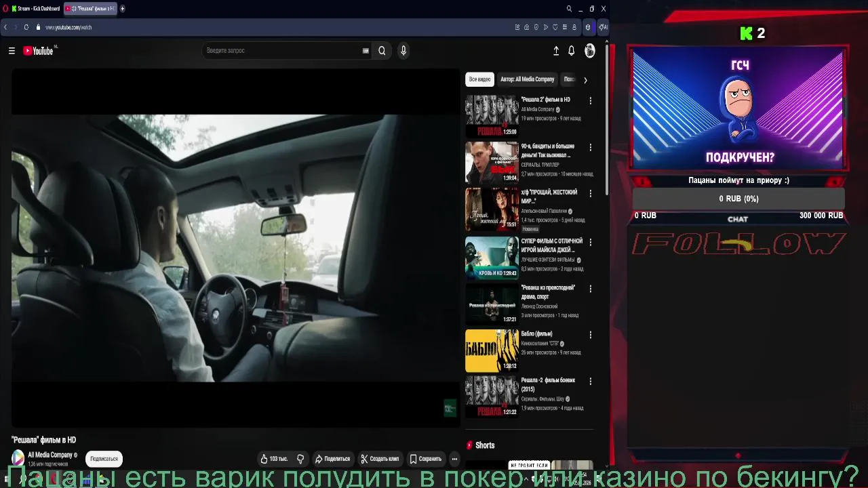Open more actions beside Сохранить
Screen dimensions: 868x488
tap(454, 459)
